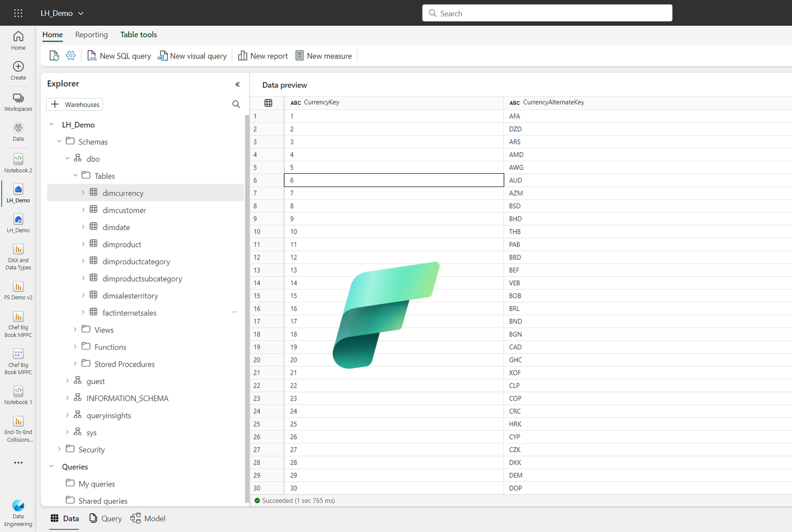
Task: Open the settings gear in the toolbar
Action: 71,55
